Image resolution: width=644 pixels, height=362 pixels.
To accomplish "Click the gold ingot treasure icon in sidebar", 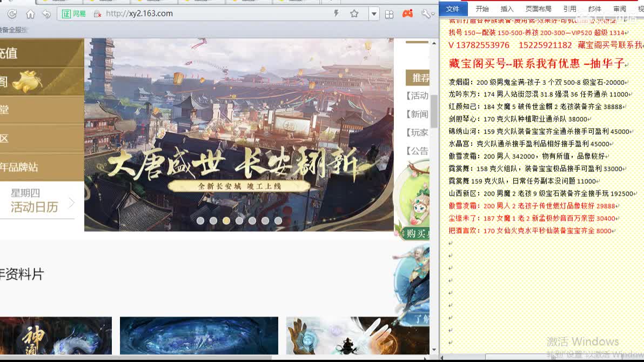I will [x=26, y=81].
